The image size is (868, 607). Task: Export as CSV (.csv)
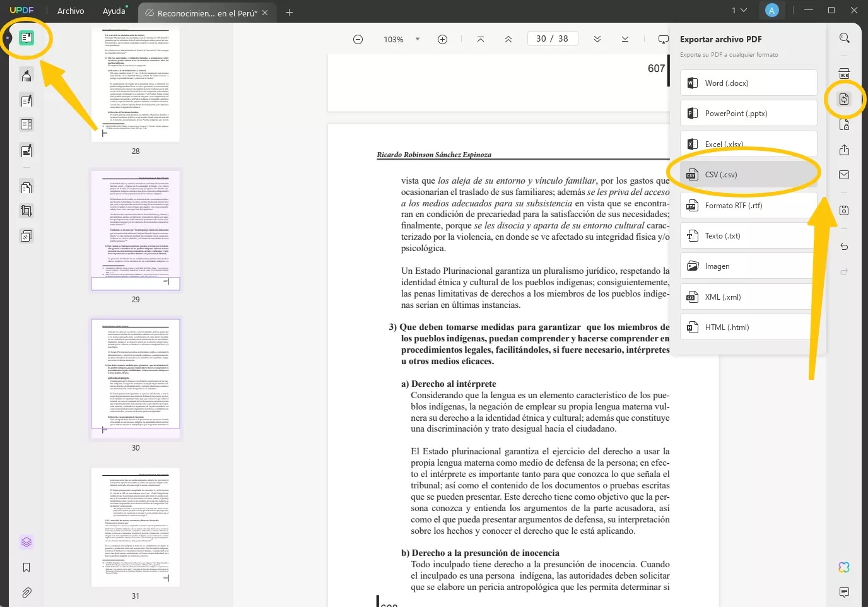point(748,175)
